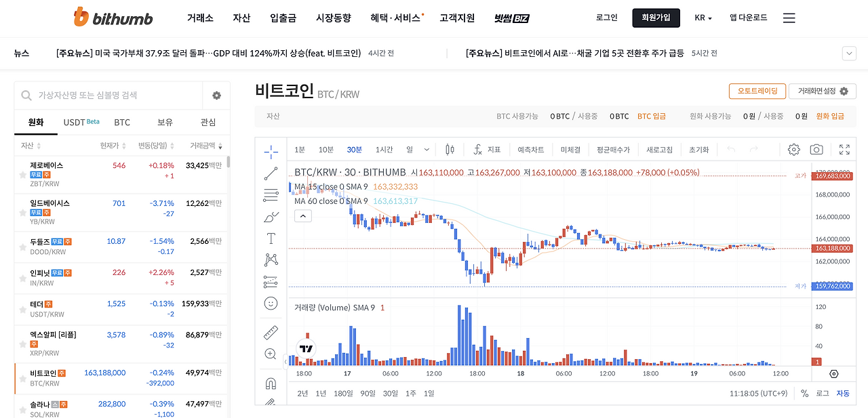Viewport: 868px width, 418px height.
Task: Open the KR language dropdown
Action: coord(703,18)
